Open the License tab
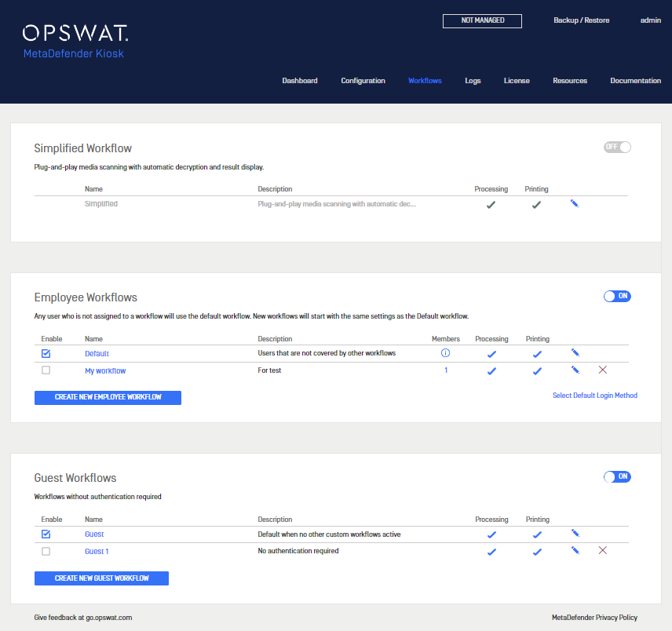This screenshot has width=672, height=631. click(x=517, y=81)
